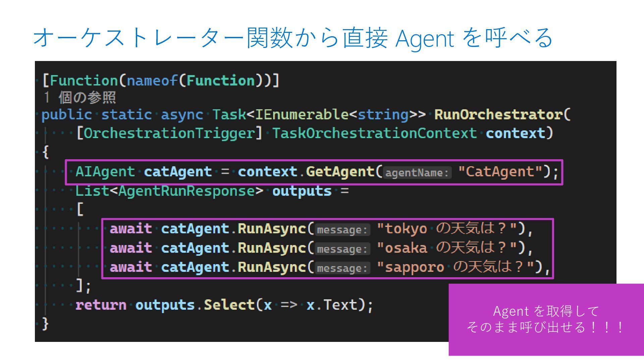Click the nameof keyword in the attribute
Screen dimensions: 644x362
click(152, 81)
